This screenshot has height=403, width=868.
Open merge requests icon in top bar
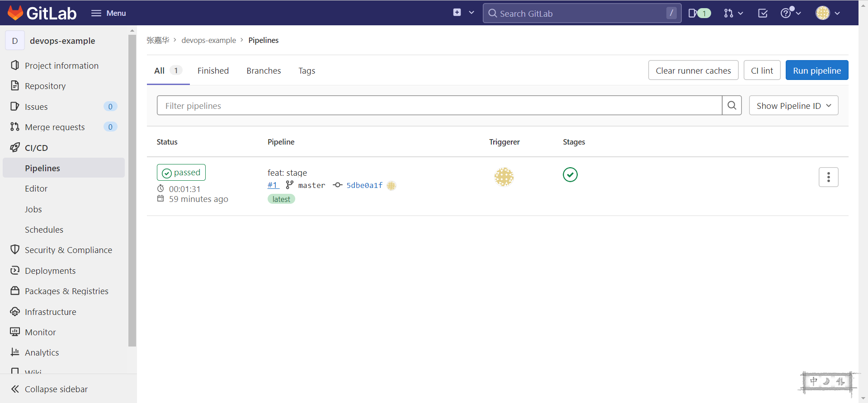pyautogui.click(x=733, y=13)
